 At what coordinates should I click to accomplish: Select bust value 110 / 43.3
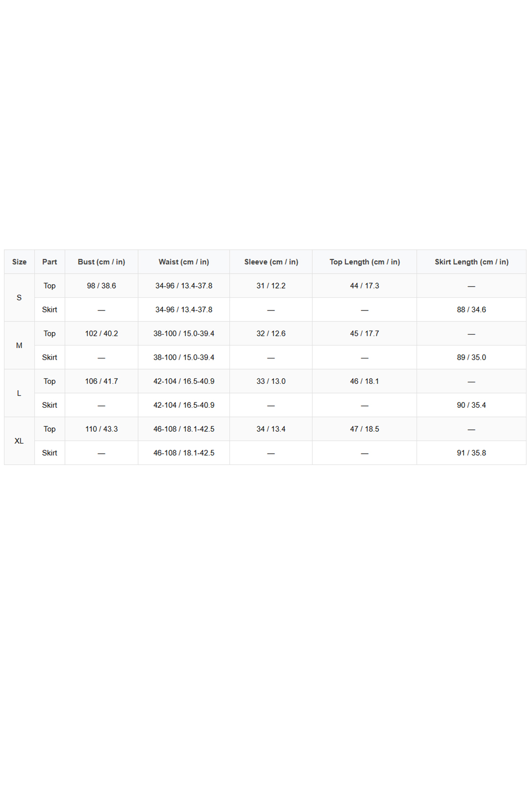point(101,429)
